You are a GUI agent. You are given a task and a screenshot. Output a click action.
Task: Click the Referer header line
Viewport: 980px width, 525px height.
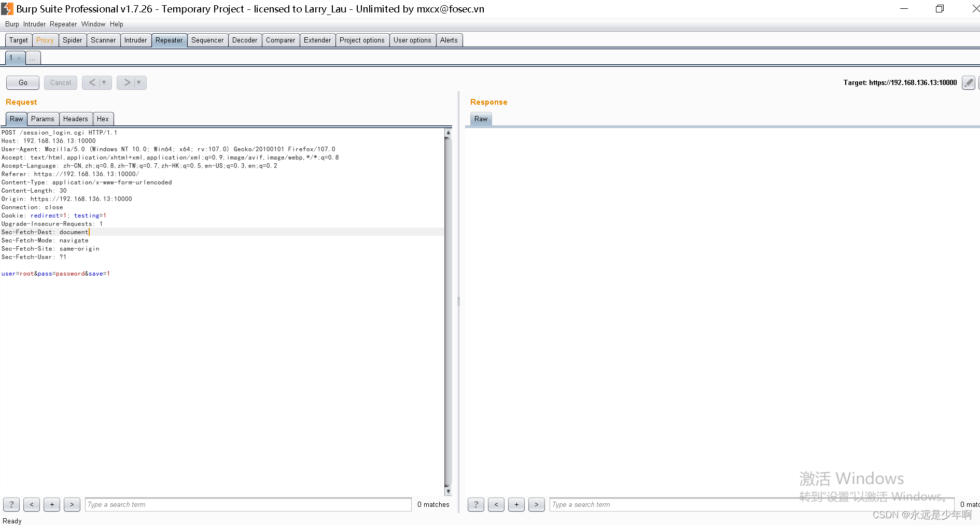coord(70,174)
